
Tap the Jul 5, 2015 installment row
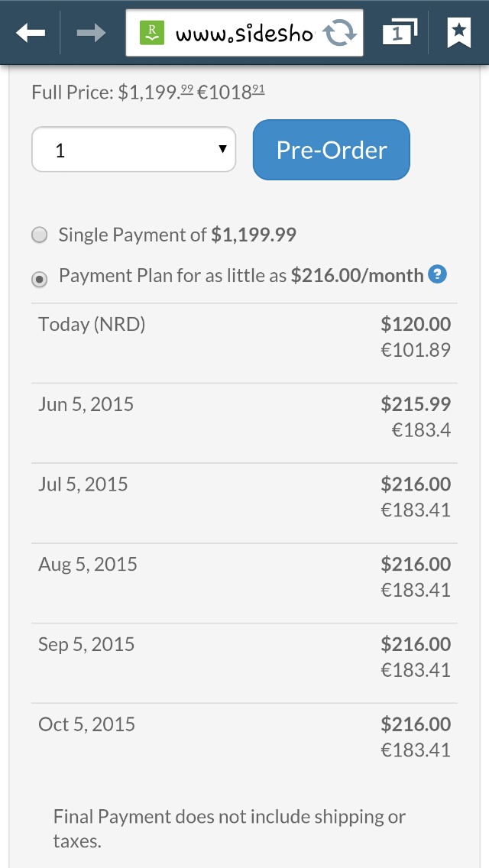click(244, 497)
